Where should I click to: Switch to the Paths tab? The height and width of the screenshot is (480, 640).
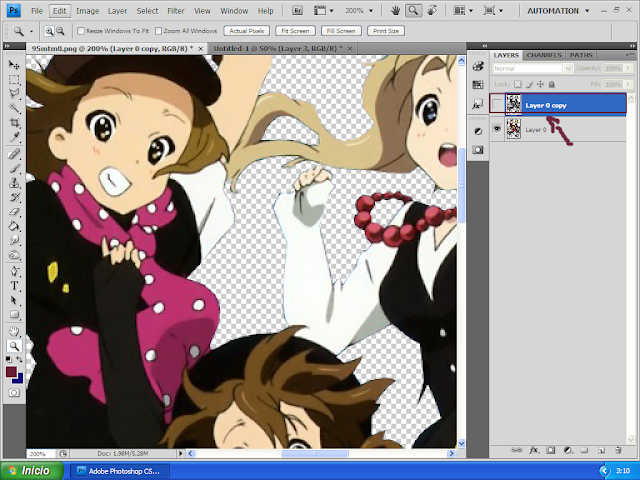click(x=581, y=55)
